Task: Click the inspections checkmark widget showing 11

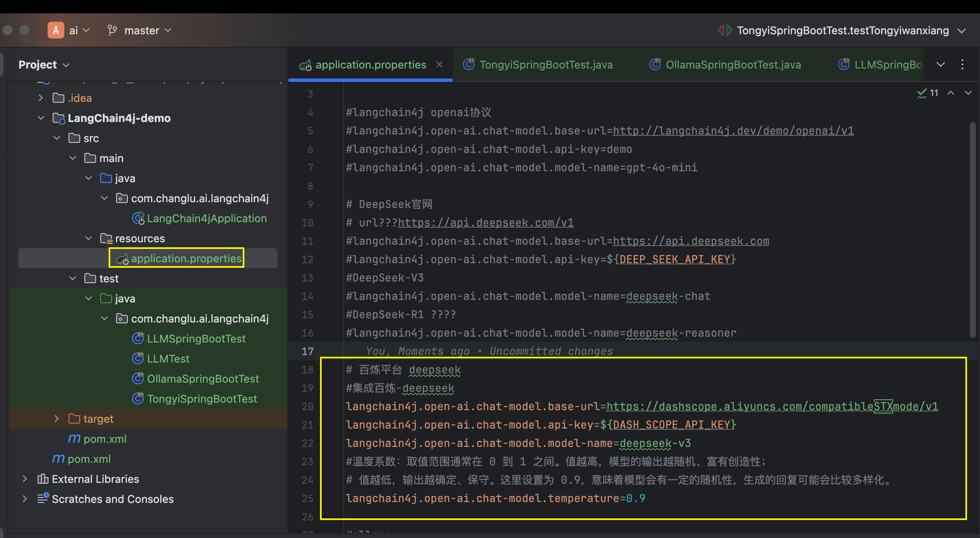Action: [x=928, y=93]
